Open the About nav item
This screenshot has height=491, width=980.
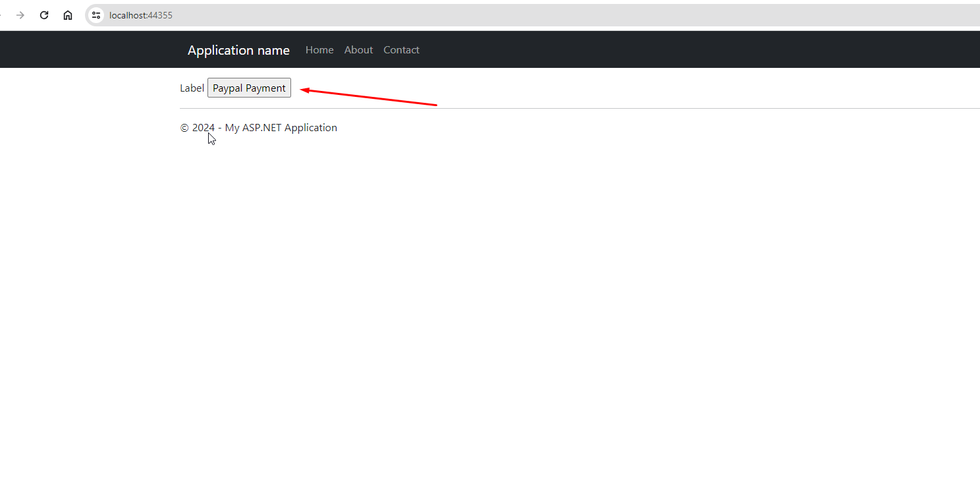(x=358, y=50)
